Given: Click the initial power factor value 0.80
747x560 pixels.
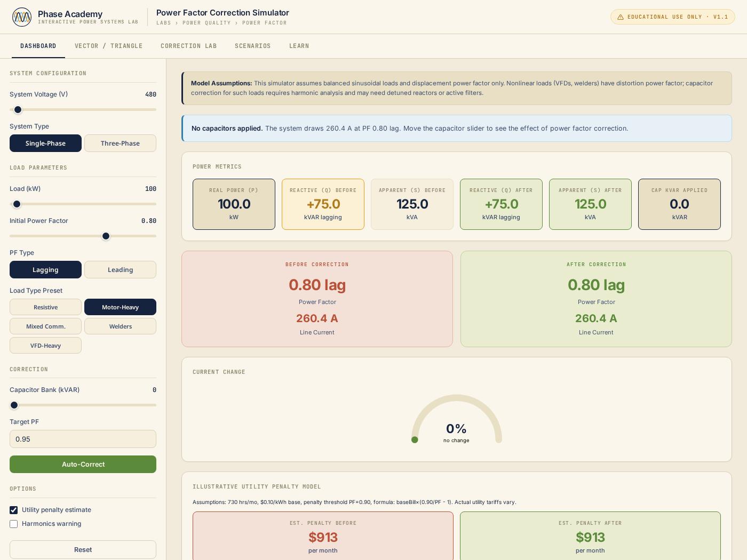Looking at the screenshot, I should [x=149, y=221].
